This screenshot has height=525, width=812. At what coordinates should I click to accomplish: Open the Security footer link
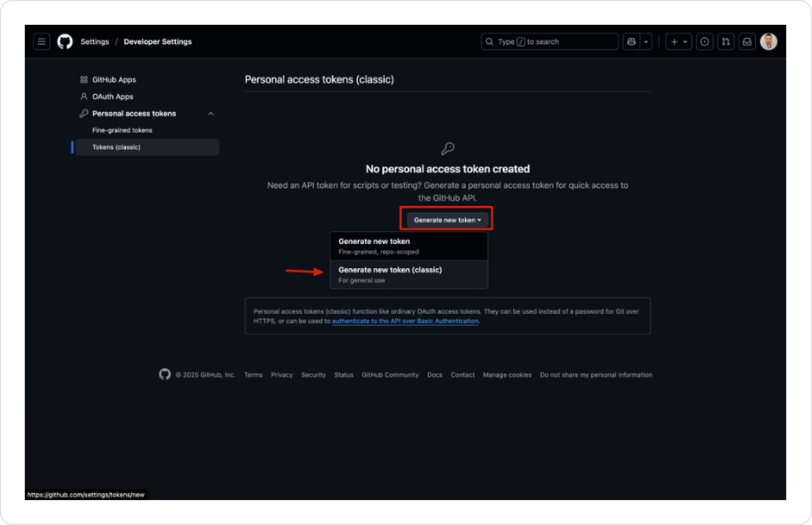coord(313,375)
